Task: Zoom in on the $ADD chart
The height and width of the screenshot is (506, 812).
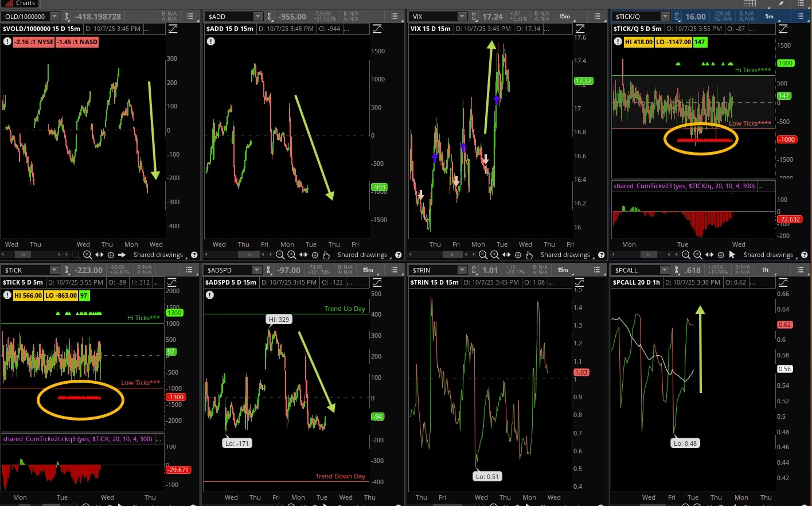Action: [292, 255]
